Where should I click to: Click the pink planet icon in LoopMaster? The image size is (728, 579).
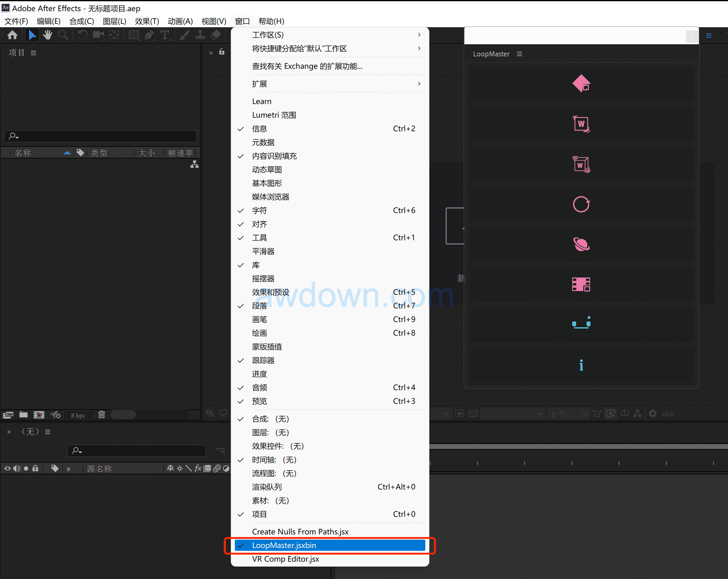pos(581,244)
